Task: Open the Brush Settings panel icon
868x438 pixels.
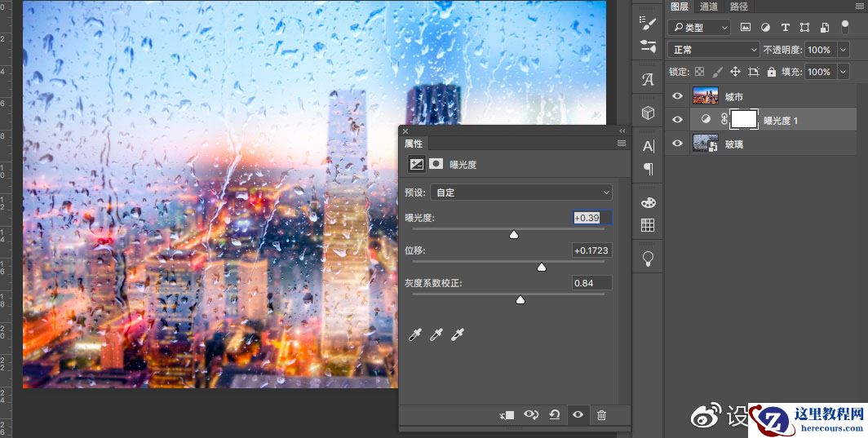Action: click(648, 23)
